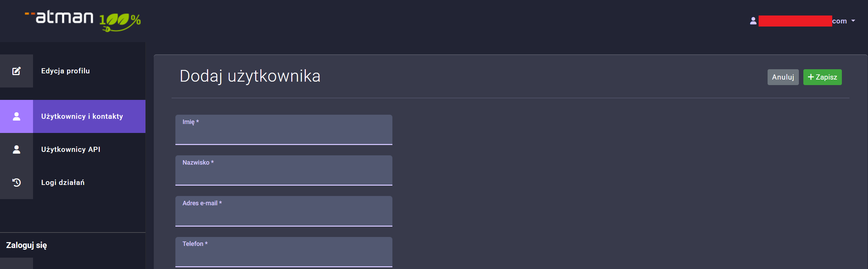This screenshot has height=269, width=868.
Task: Click the Użytkownicy i kontakty person icon
Action: point(17,116)
